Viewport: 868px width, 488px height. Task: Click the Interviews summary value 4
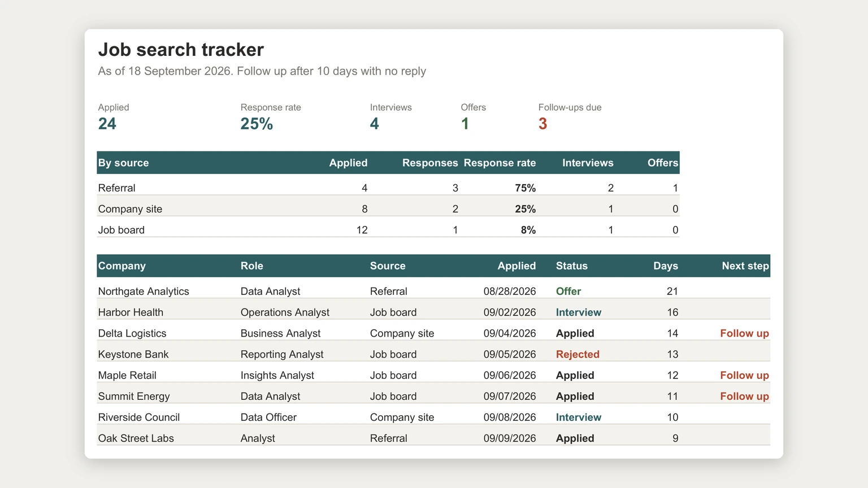pos(375,124)
